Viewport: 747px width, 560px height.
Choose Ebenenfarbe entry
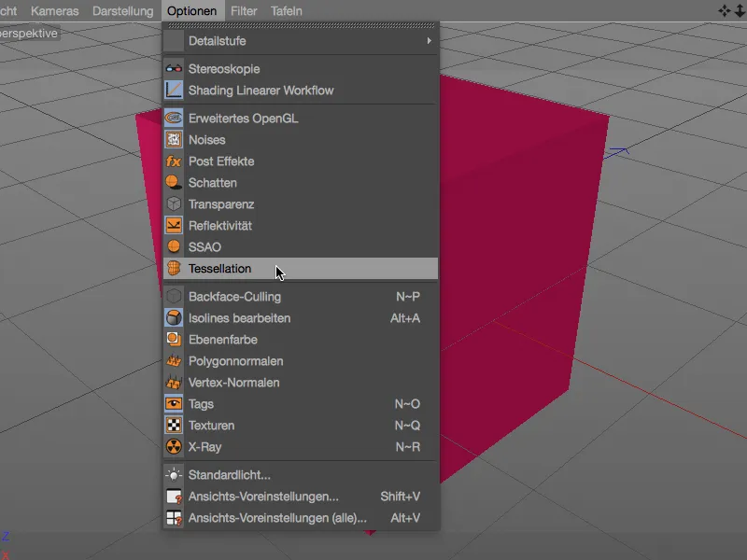click(300, 339)
